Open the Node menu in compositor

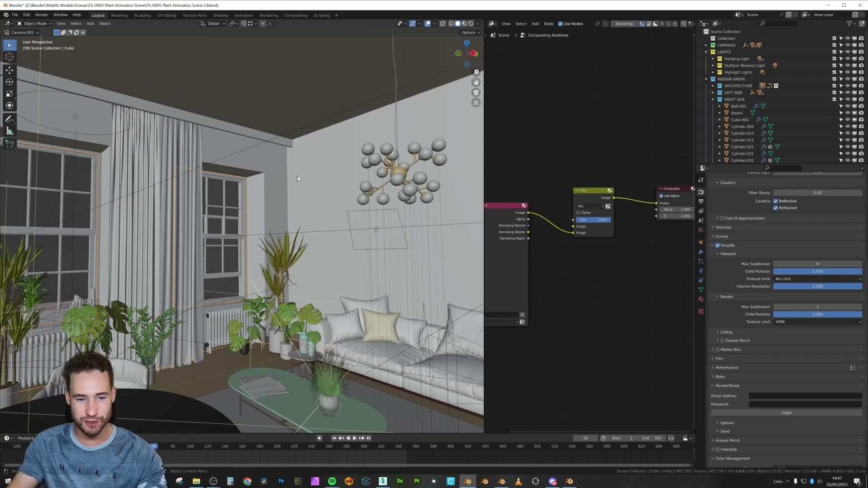pos(548,24)
